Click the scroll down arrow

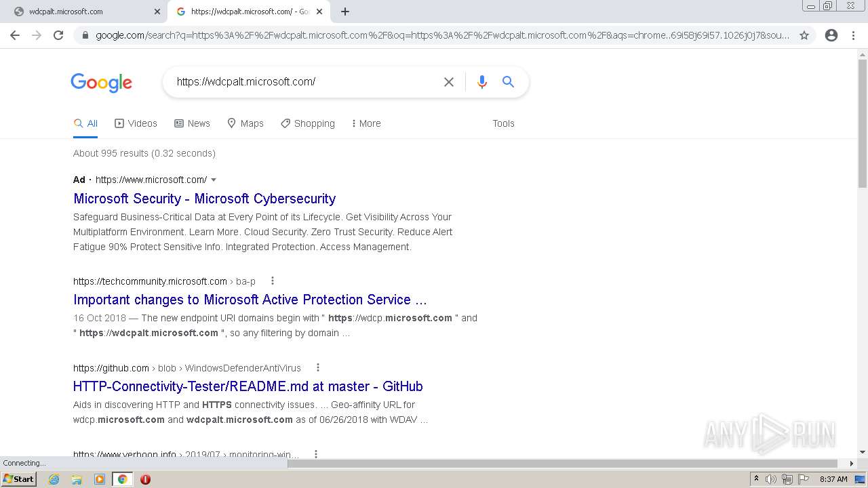coord(863,452)
